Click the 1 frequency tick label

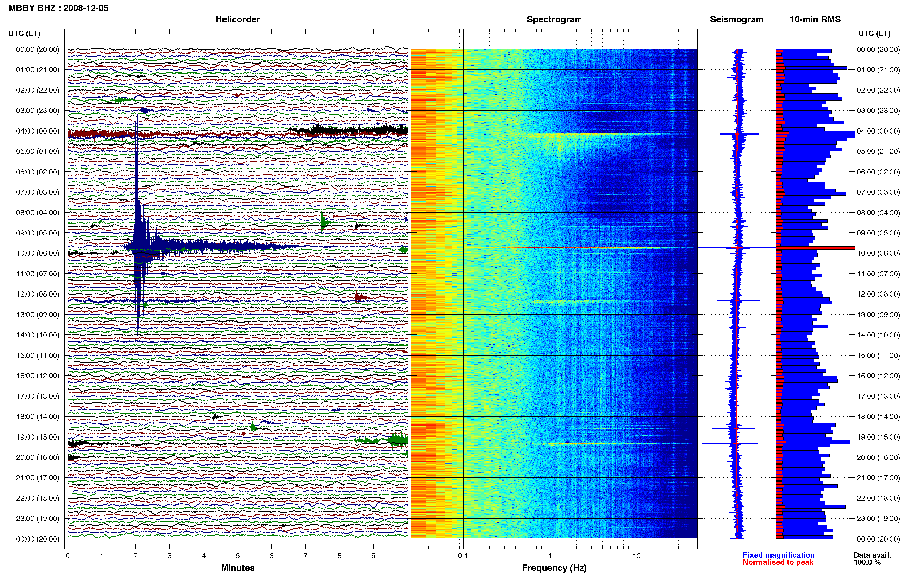click(550, 556)
